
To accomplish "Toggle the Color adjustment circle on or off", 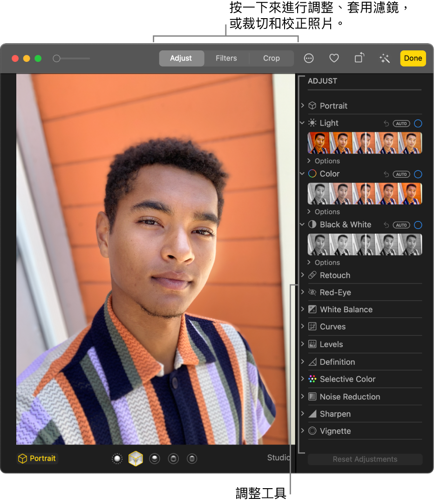I will (418, 174).
